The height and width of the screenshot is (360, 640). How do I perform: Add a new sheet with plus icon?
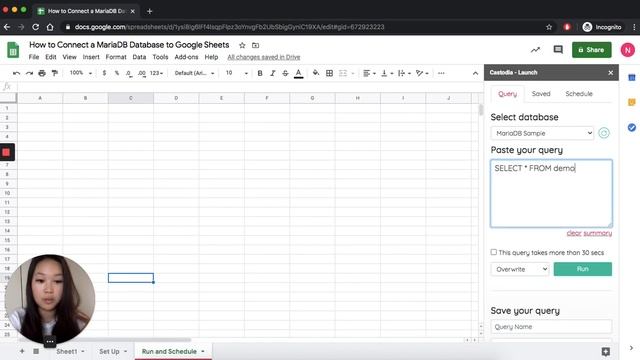pyautogui.click(x=22, y=351)
